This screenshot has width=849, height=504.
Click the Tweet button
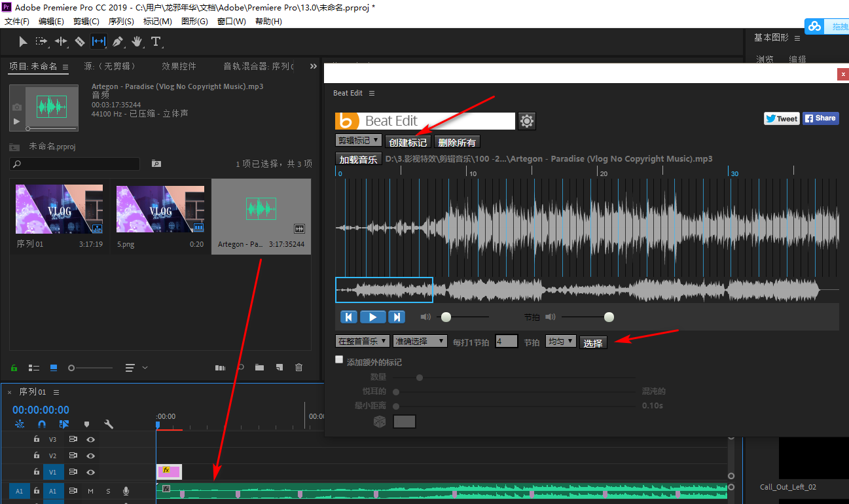(x=782, y=118)
